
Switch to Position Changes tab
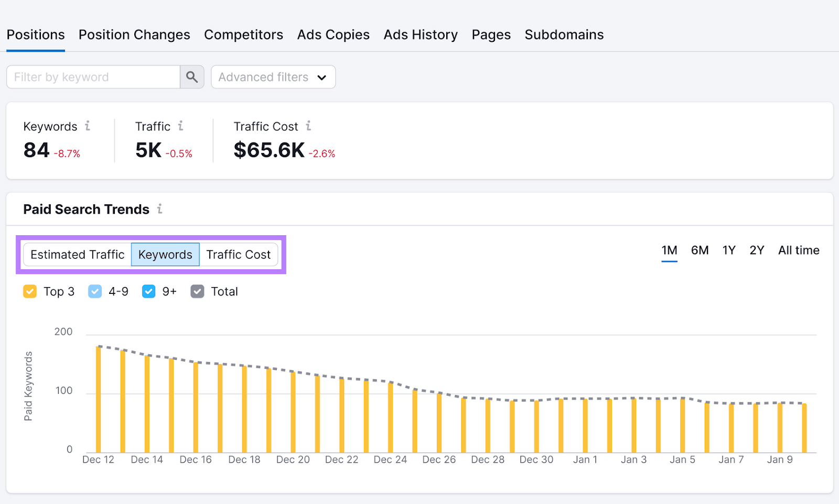pyautogui.click(x=134, y=35)
